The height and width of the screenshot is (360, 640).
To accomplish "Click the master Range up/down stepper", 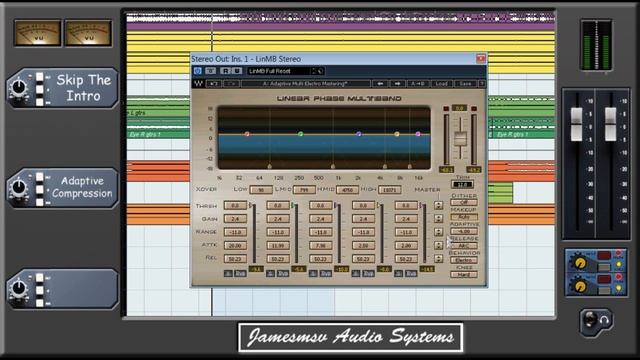I will click(438, 232).
